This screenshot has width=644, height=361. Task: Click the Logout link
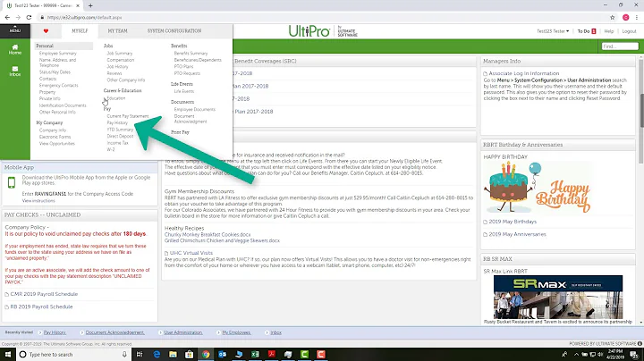[x=629, y=31]
